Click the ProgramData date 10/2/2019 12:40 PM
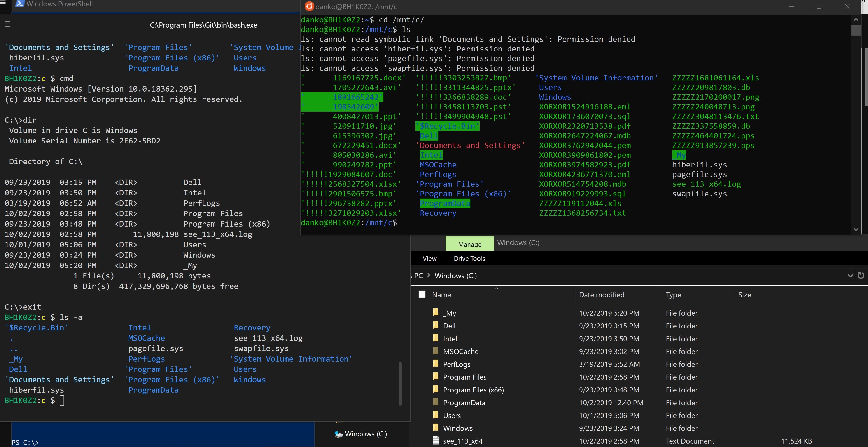The image size is (868, 447). tap(611, 403)
